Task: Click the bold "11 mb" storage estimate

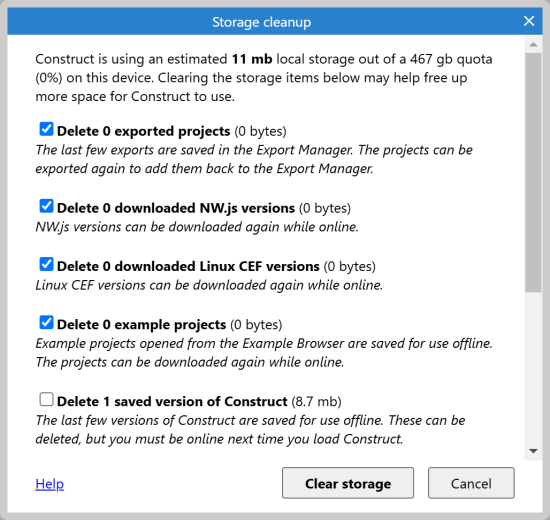Action: click(x=252, y=59)
